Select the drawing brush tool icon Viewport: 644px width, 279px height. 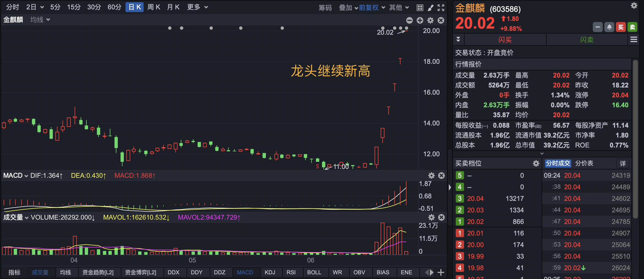click(x=430, y=8)
